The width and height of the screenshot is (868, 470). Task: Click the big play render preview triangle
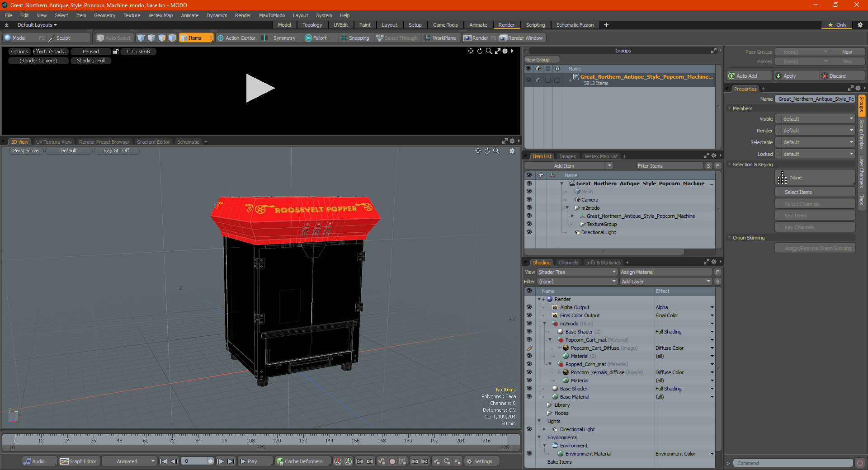coord(260,88)
